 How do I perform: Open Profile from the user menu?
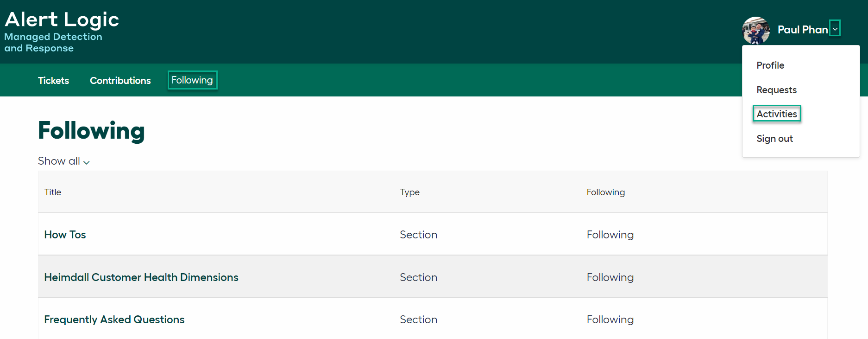pyautogui.click(x=770, y=65)
